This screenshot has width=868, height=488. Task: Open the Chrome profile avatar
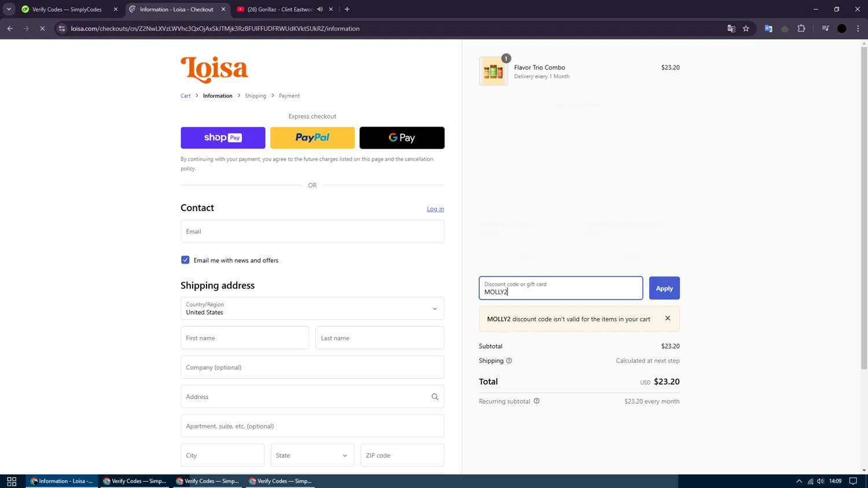click(842, 28)
